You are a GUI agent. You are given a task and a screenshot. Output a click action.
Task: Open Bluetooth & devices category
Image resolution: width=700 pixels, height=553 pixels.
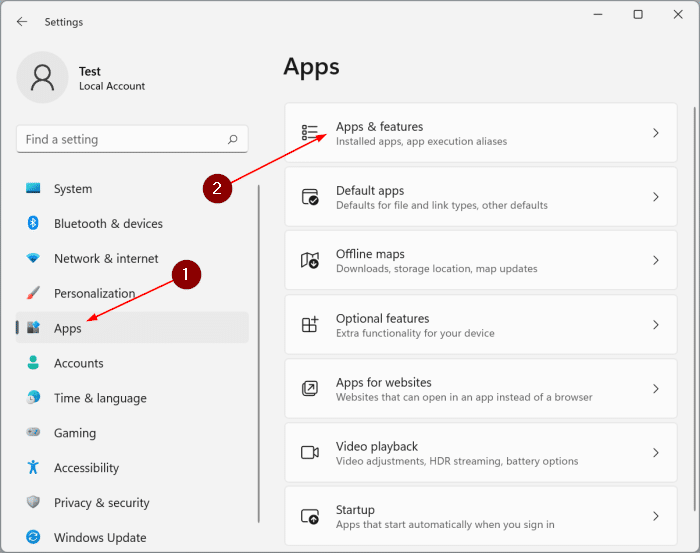tap(132, 223)
